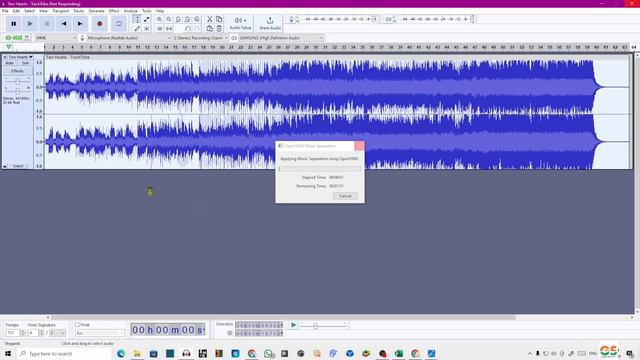The height and width of the screenshot is (360, 640).
Task: Click the Zoom Toggle icon
Action: coord(197,20)
